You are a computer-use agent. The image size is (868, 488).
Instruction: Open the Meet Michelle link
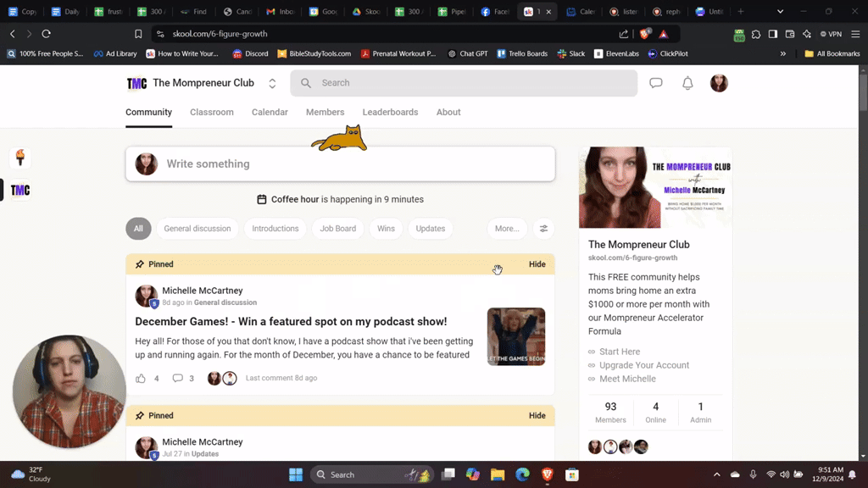pos(627,379)
